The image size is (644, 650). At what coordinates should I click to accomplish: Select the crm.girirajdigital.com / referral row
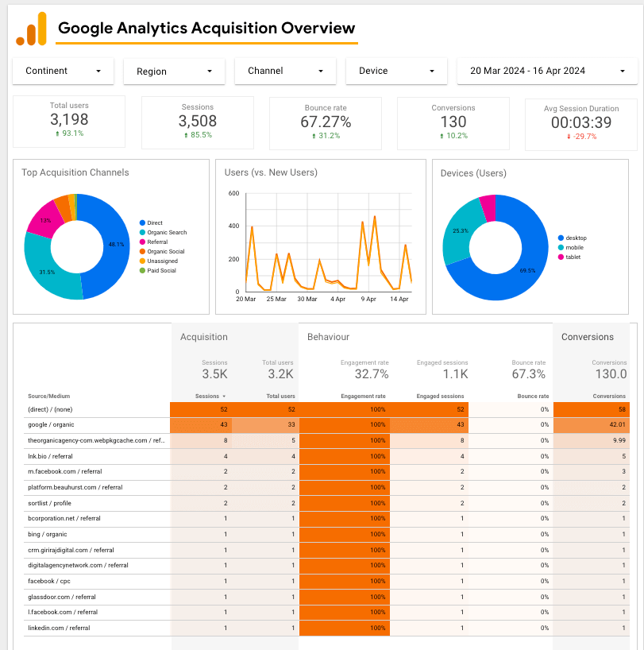[326, 550]
